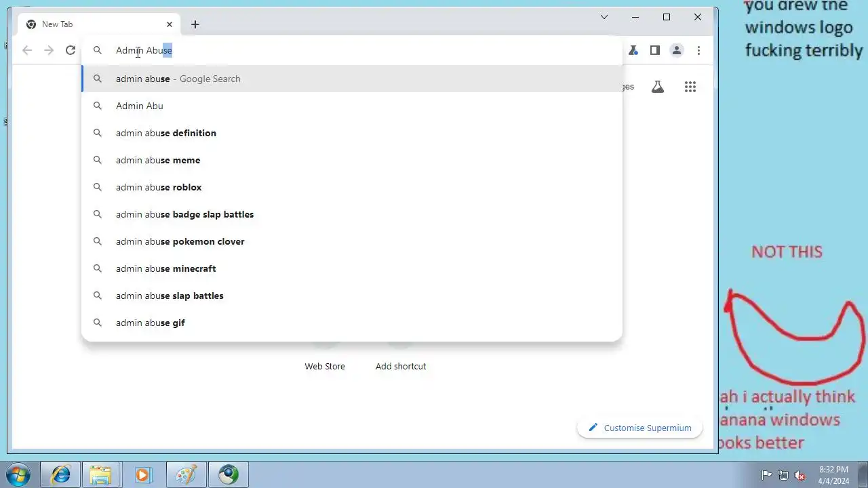
Task: Toggle the side panel icon
Action: pyautogui.click(x=655, y=50)
